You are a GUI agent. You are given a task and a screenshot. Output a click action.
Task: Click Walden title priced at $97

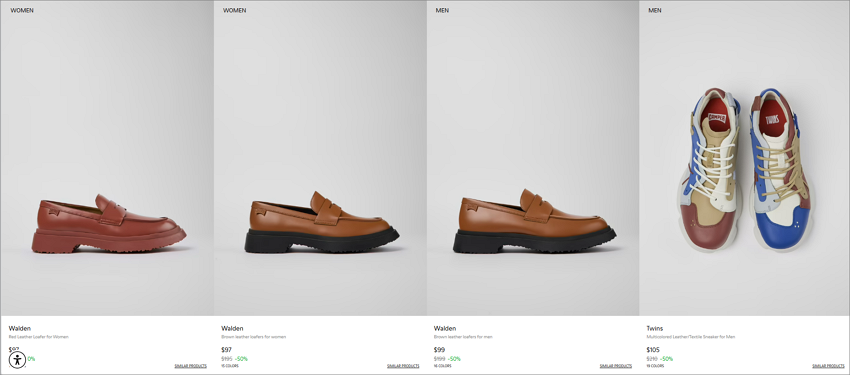[232, 328]
